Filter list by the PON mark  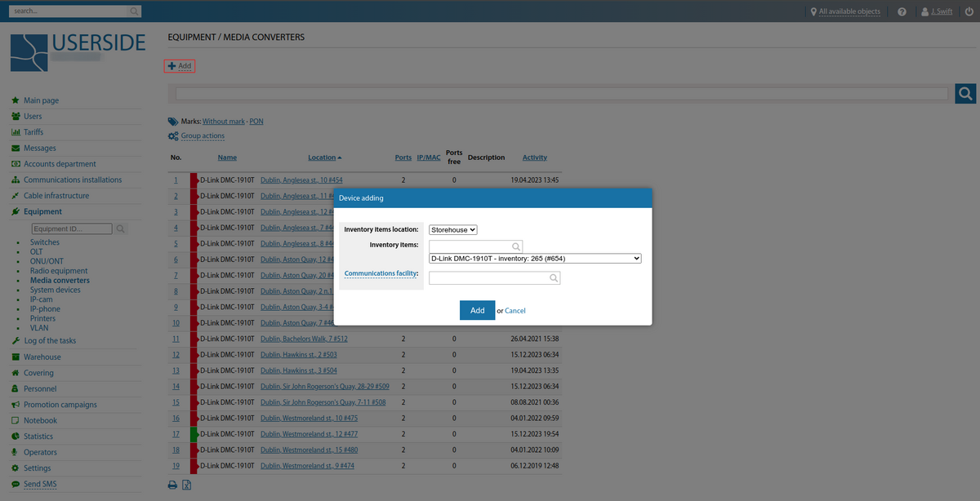click(x=256, y=121)
